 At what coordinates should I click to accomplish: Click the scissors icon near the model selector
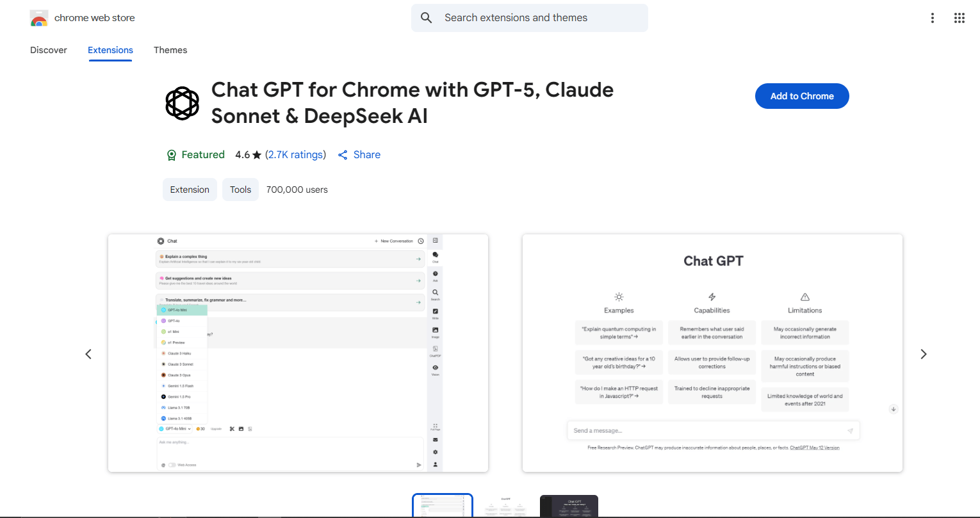point(233,428)
